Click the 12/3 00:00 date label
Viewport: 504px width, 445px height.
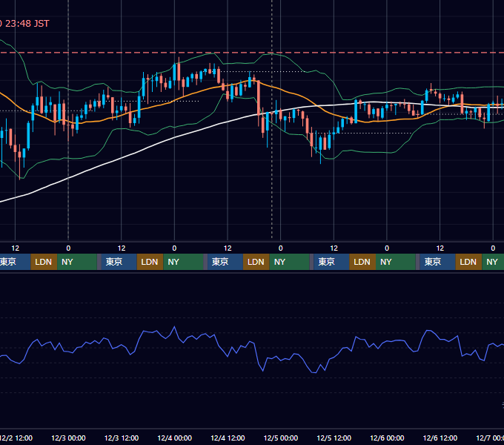click(68, 438)
